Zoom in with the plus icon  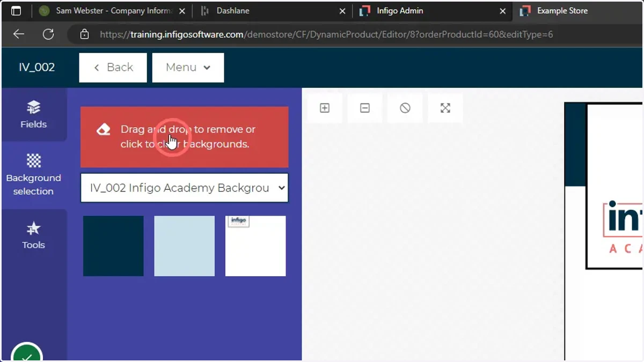tap(325, 108)
